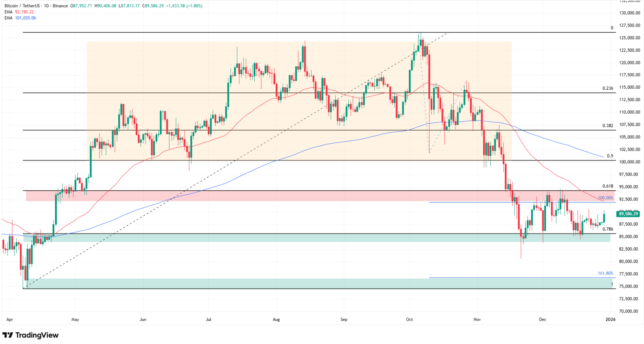The height and width of the screenshot is (344, 644).
Task: Click the closing price value C89,586.29 in legend
Action: point(153,6)
